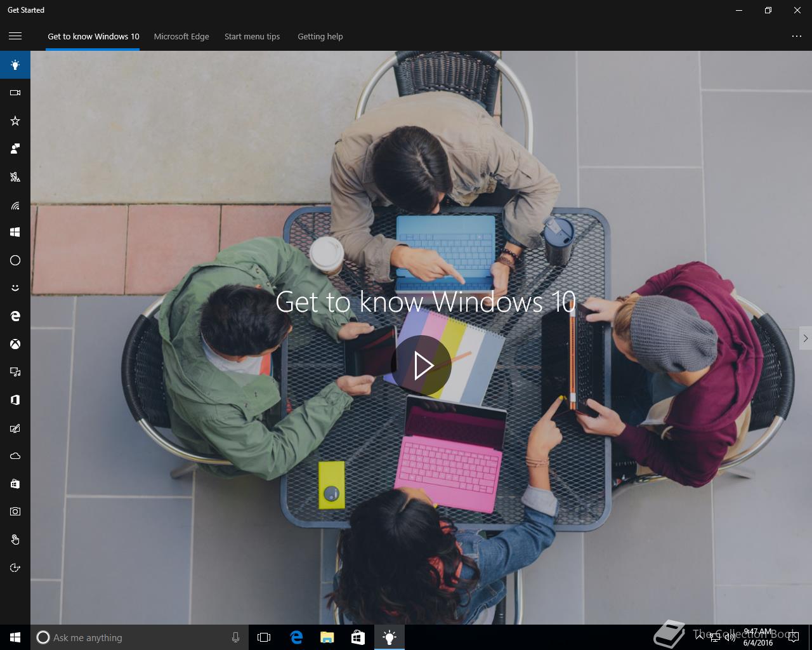The height and width of the screenshot is (650, 812).
Task: Open the camera sidebar icon
Action: point(15,512)
